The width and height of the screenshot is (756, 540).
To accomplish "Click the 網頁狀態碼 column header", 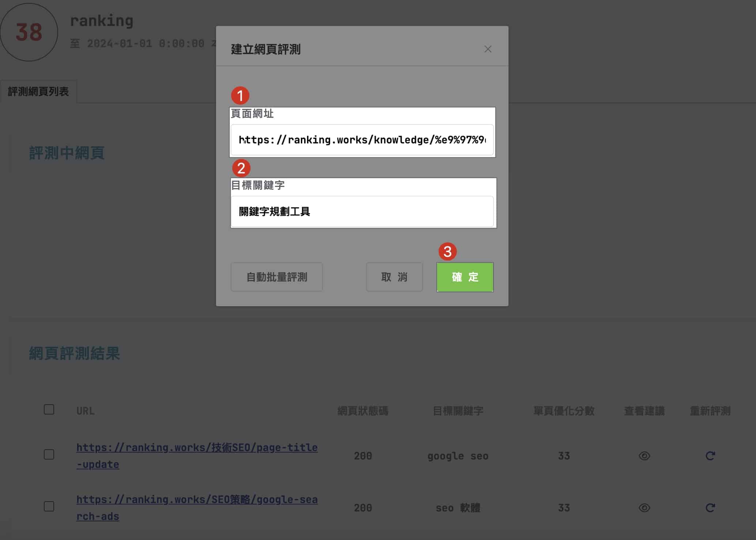I will [363, 411].
